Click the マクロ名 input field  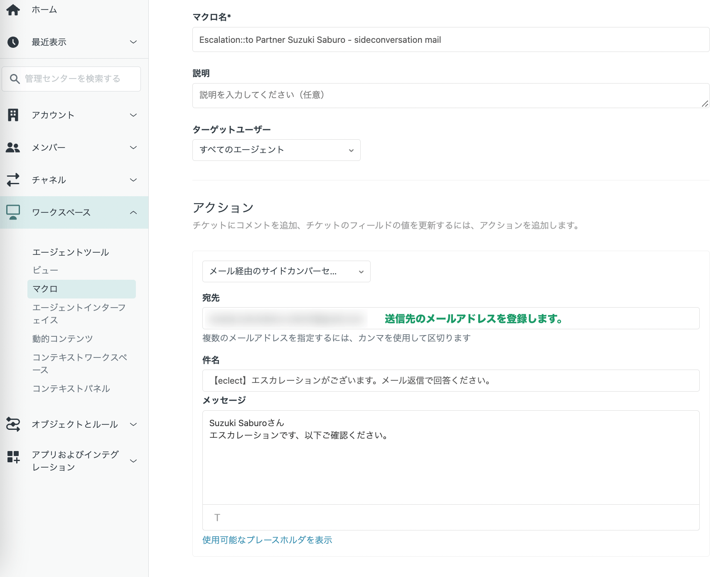tap(451, 39)
